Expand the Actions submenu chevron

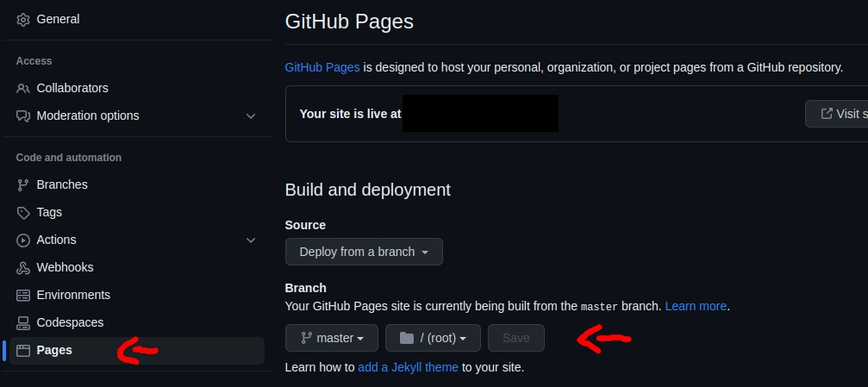click(251, 240)
